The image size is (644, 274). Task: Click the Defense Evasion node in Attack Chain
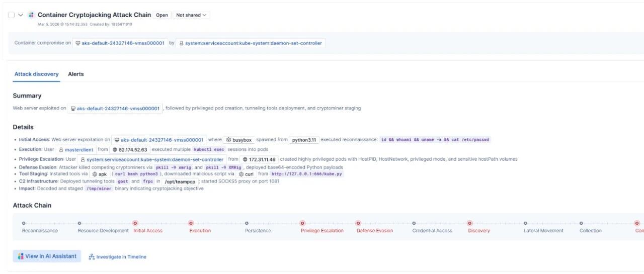coord(358,223)
